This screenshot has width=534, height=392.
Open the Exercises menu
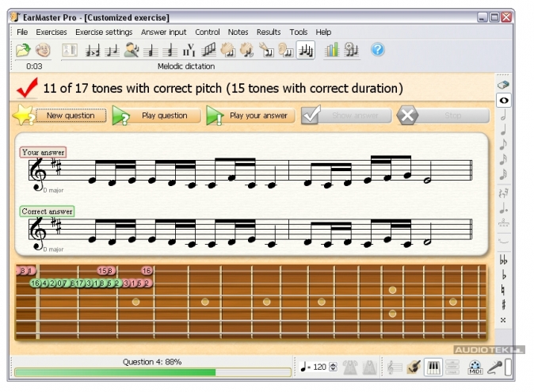coord(51,32)
